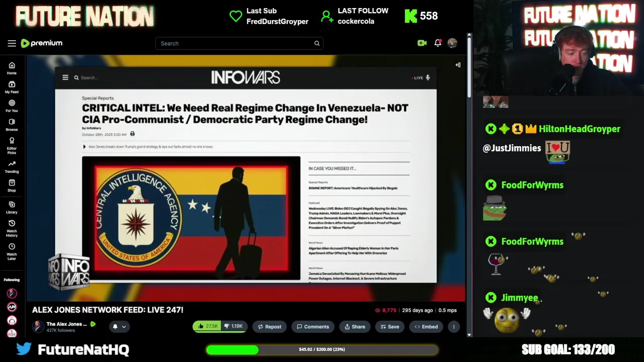
Task: Click the Share button
Action: pyautogui.click(x=355, y=327)
